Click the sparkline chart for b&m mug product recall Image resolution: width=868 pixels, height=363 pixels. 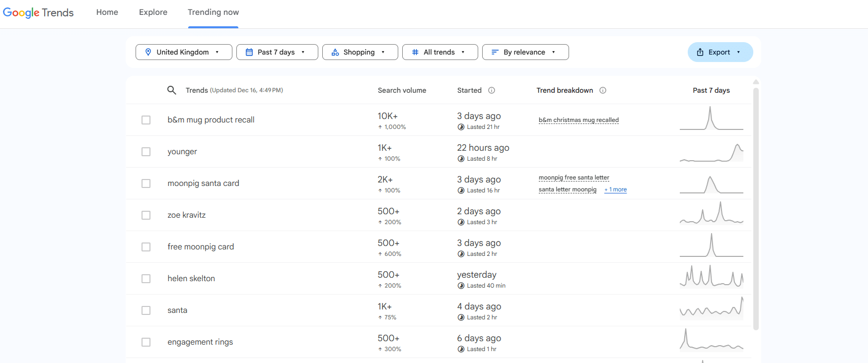tap(712, 119)
